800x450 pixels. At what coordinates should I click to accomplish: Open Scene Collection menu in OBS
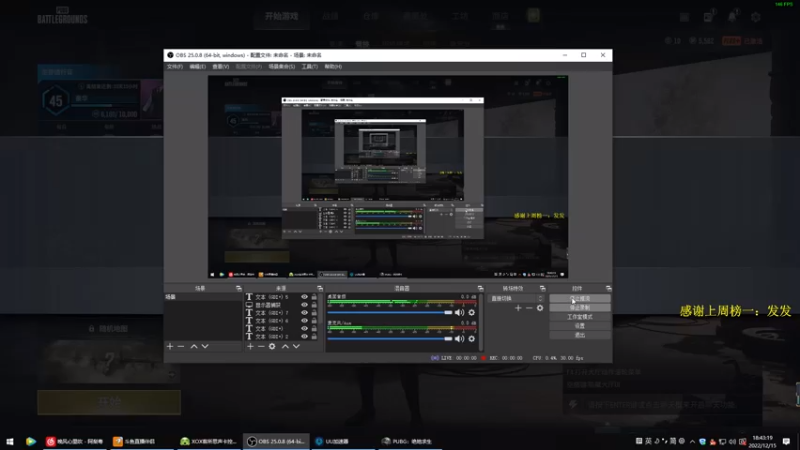tap(282, 67)
